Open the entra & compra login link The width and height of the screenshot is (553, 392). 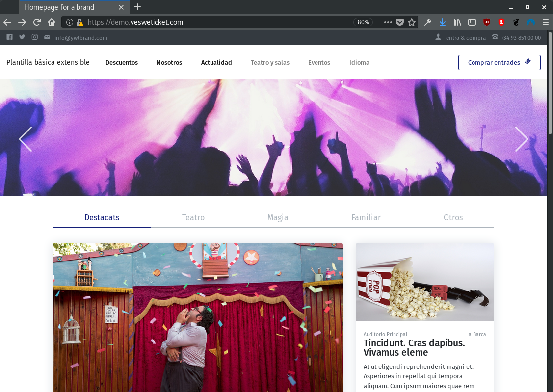point(465,38)
